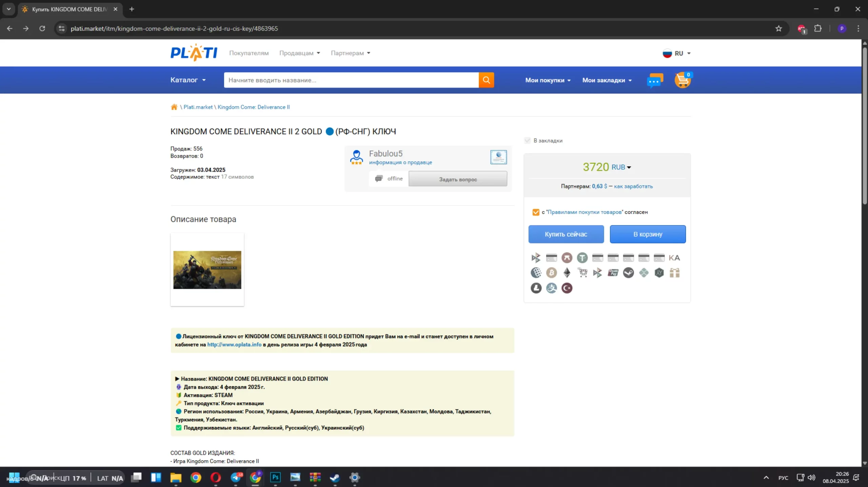The image size is (868, 487).
Task: Toggle the В закладки bookmark checkbox
Action: [527, 140]
